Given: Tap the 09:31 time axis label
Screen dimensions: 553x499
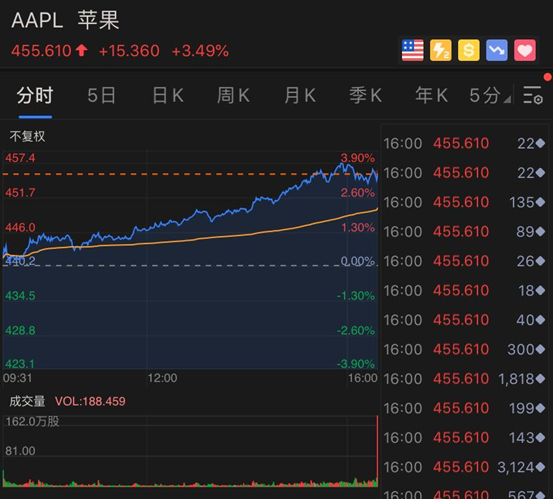Looking at the screenshot, I should point(17,378).
